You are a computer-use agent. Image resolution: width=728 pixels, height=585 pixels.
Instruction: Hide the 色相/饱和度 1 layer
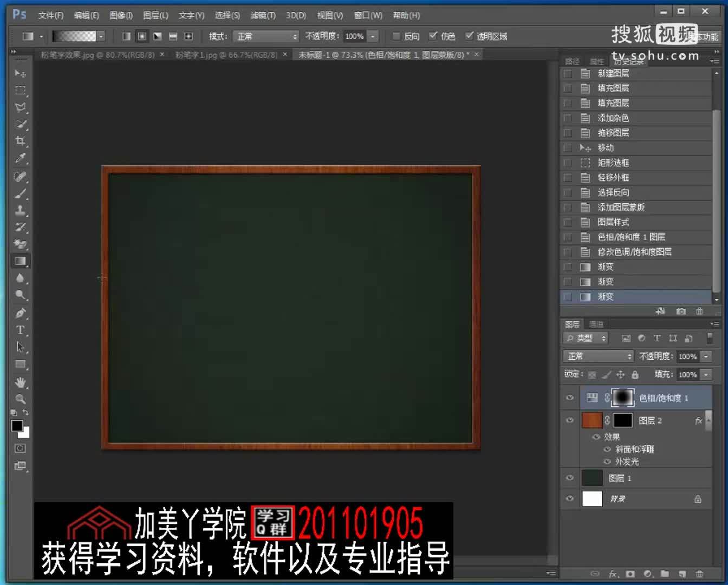[x=570, y=398]
